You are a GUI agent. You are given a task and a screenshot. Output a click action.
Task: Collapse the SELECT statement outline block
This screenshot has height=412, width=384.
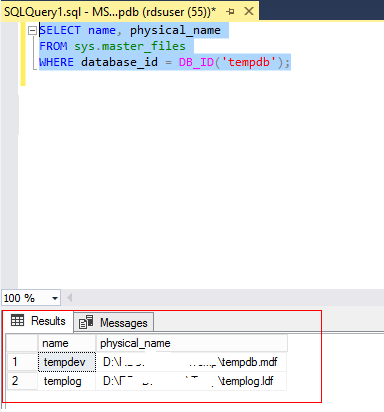click(32, 31)
